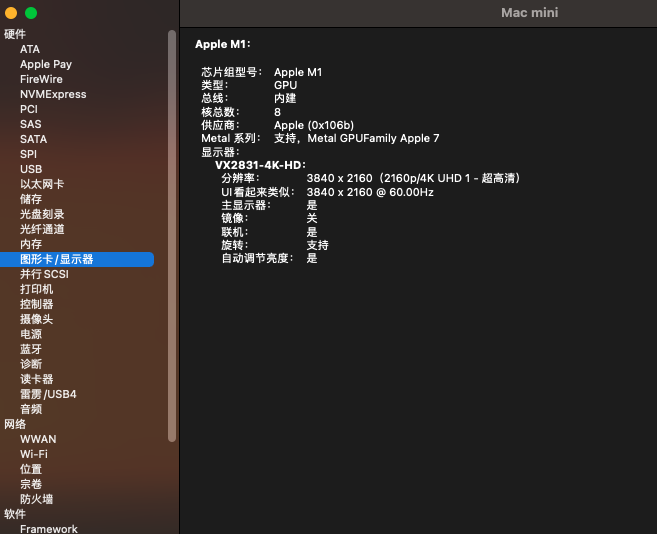Expand the 软件 category header

tap(15, 514)
